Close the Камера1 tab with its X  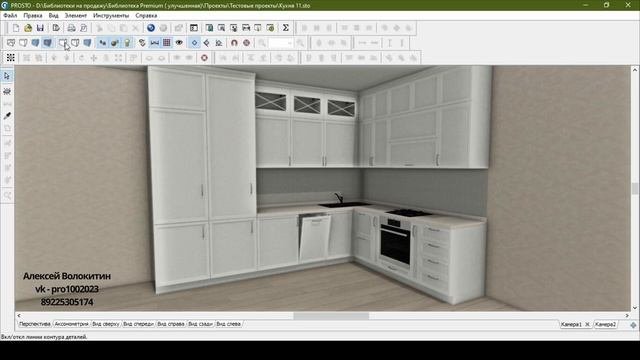(x=587, y=324)
